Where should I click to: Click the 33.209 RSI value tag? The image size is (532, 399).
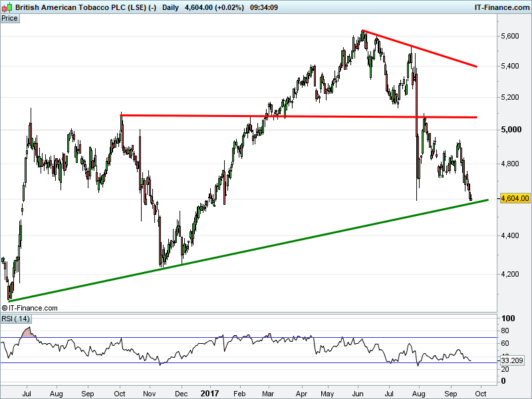coord(512,360)
